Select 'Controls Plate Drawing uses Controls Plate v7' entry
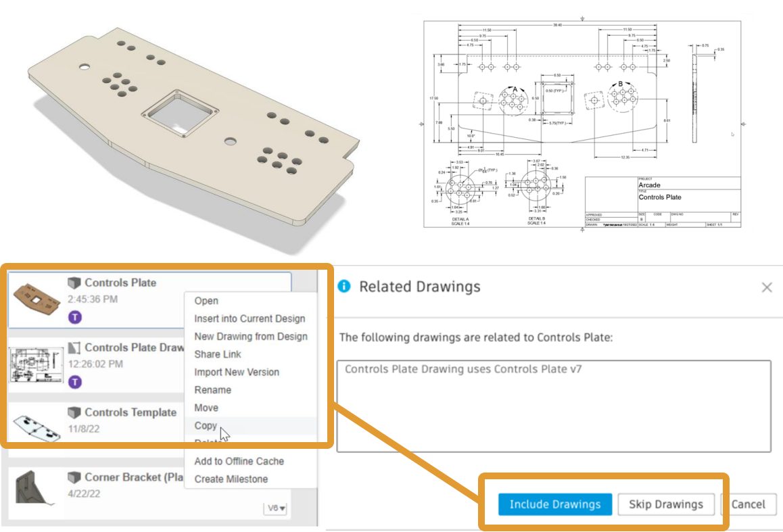This screenshot has width=783, height=532. 463,369
